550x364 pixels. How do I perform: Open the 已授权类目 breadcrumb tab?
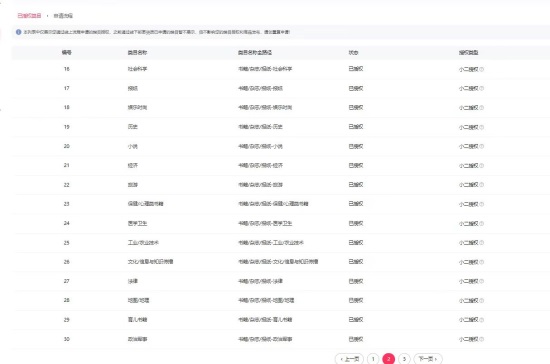click(29, 16)
